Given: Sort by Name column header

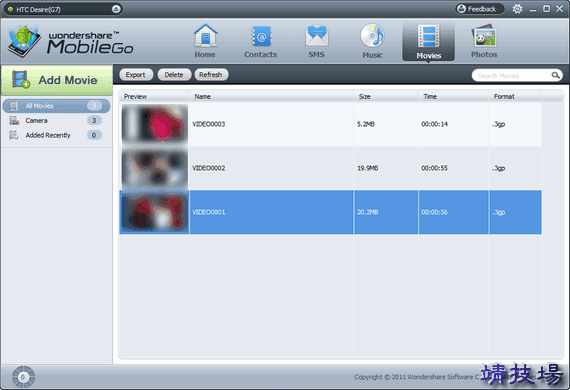Looking at the screenshot, I should [271, 96].
